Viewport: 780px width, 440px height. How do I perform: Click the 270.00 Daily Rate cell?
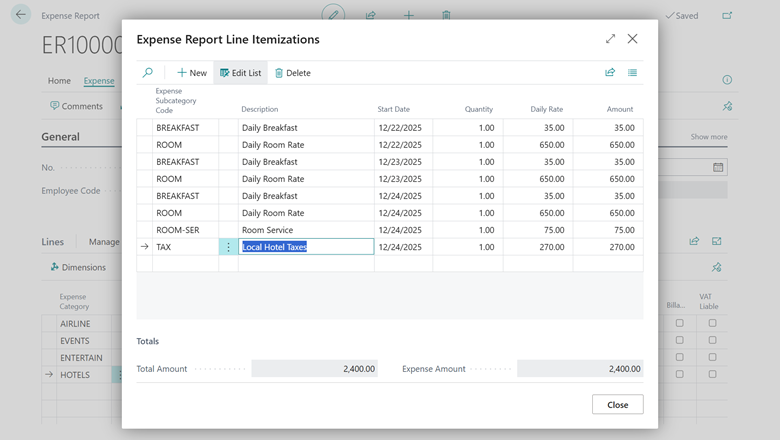[x=538, y=247]
